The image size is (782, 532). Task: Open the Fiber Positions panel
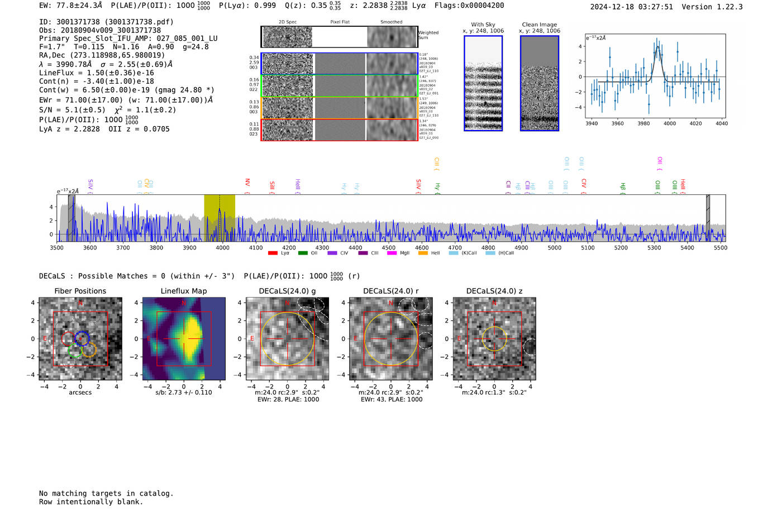(x=80, y=339)
